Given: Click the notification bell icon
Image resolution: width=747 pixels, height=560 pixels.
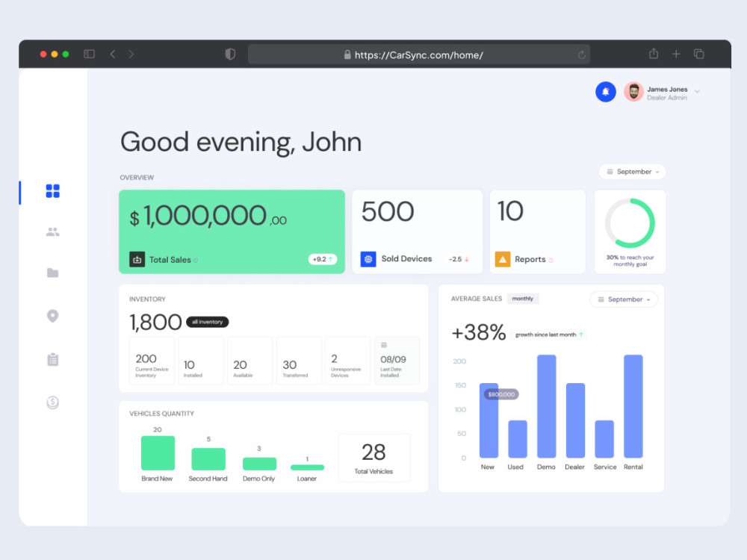Looking at the screenshot, I should (x=606, y=91).
